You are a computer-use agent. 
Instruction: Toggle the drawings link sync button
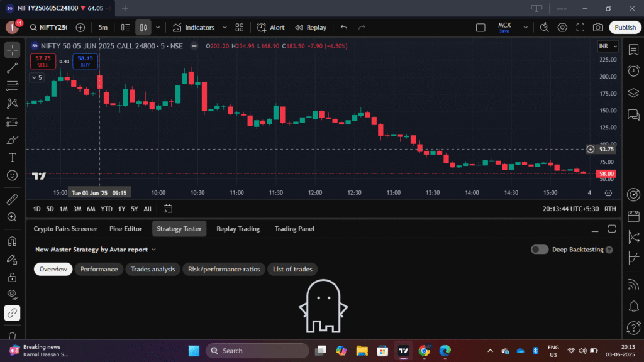click(x=13, y=313)
